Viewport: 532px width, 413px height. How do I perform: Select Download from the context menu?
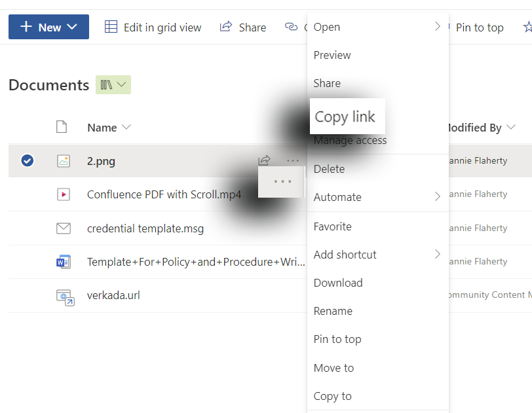coord(338,283)
